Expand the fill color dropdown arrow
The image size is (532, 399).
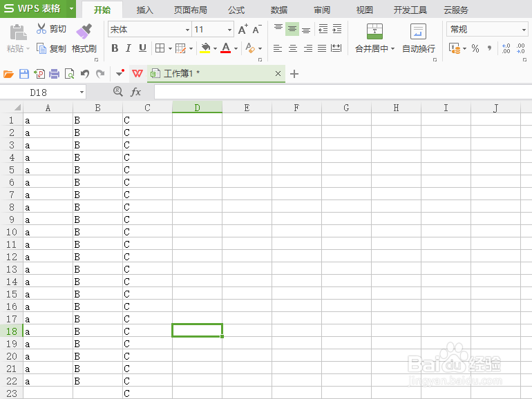pyautogui.click(x=215, y=49)
